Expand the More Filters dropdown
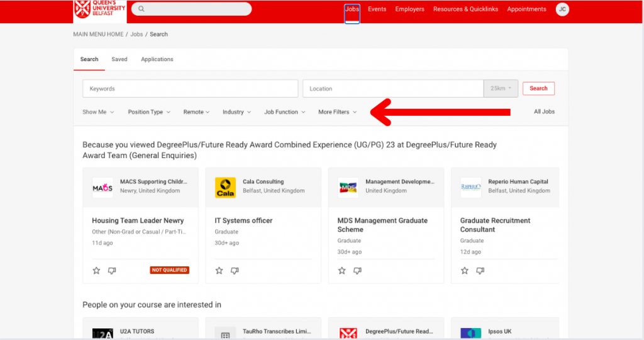The image size is (644, 340). tap(337, 112)
